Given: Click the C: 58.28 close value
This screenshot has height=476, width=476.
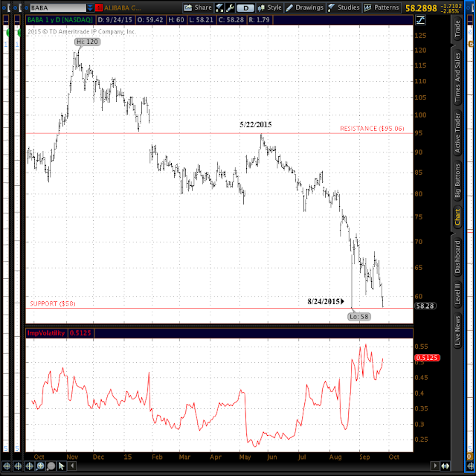Looking at the screenshot, I should 231,20.
